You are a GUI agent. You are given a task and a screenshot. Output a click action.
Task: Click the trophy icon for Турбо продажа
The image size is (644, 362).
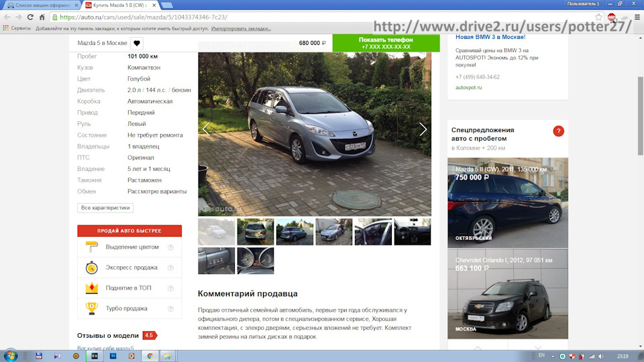(92, 308)
